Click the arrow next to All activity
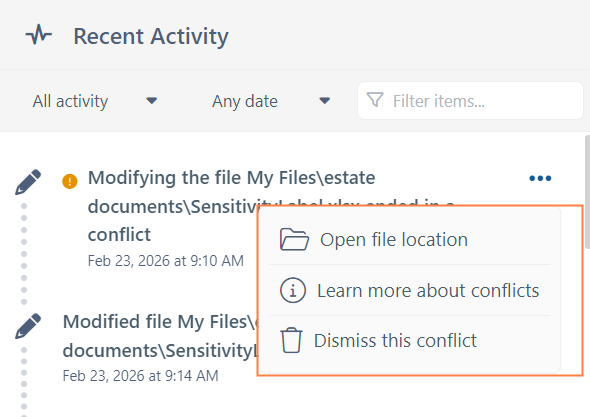This screenshot has width=590, height=417. click(152, 101)
